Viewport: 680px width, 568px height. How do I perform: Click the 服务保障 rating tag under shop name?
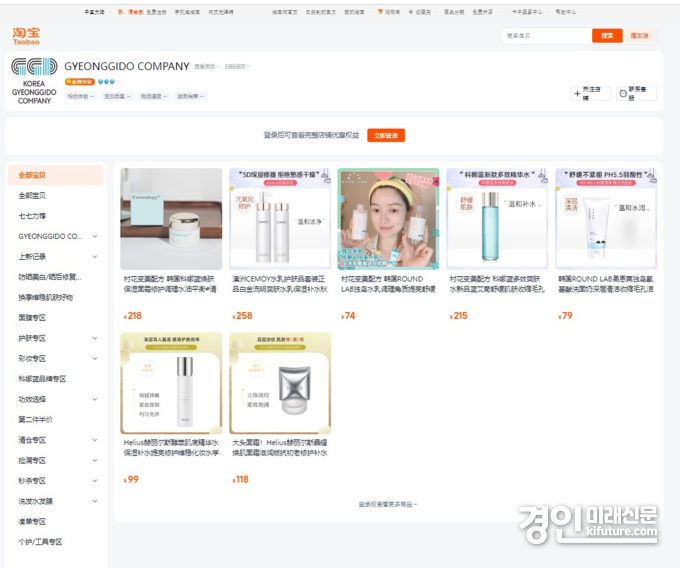(x=191, y=96)
